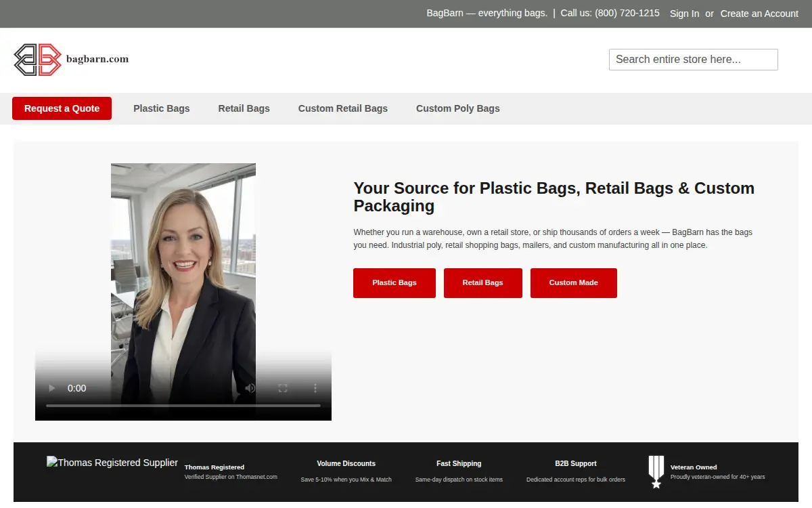
Task: Click the video 0:00 time display
Action: tap(77, 388)
